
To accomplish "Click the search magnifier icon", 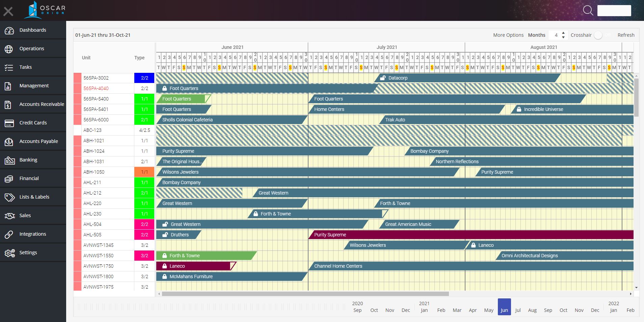I will (588, 10).
